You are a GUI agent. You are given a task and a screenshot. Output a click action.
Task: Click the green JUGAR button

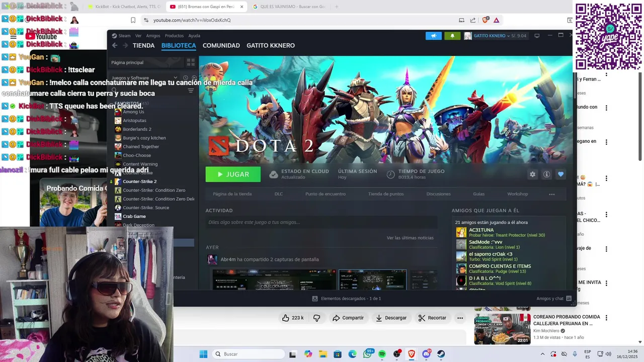click(x=233, y=174)
